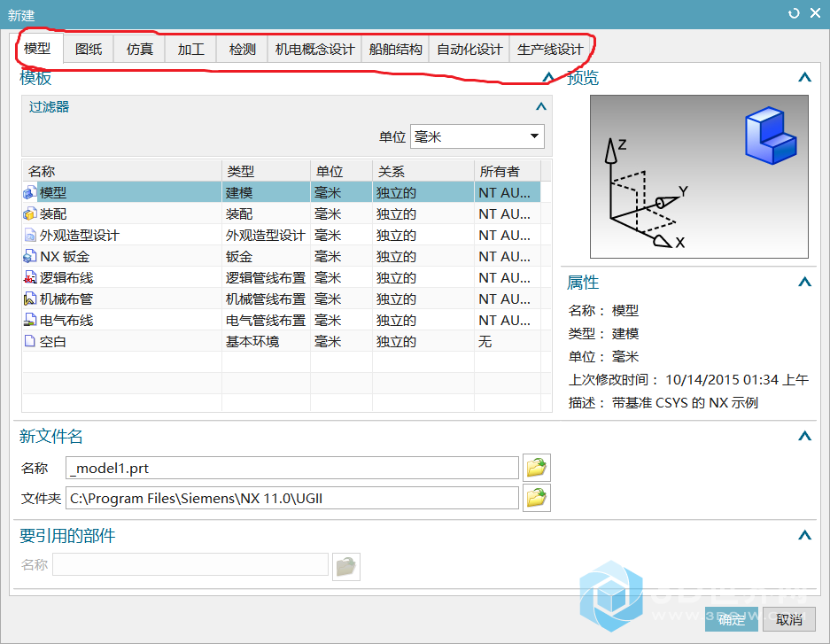Viewport: 830px width, 644px height.
Task: Open the 单位 dropdown
Action: (x=477, y=136)
